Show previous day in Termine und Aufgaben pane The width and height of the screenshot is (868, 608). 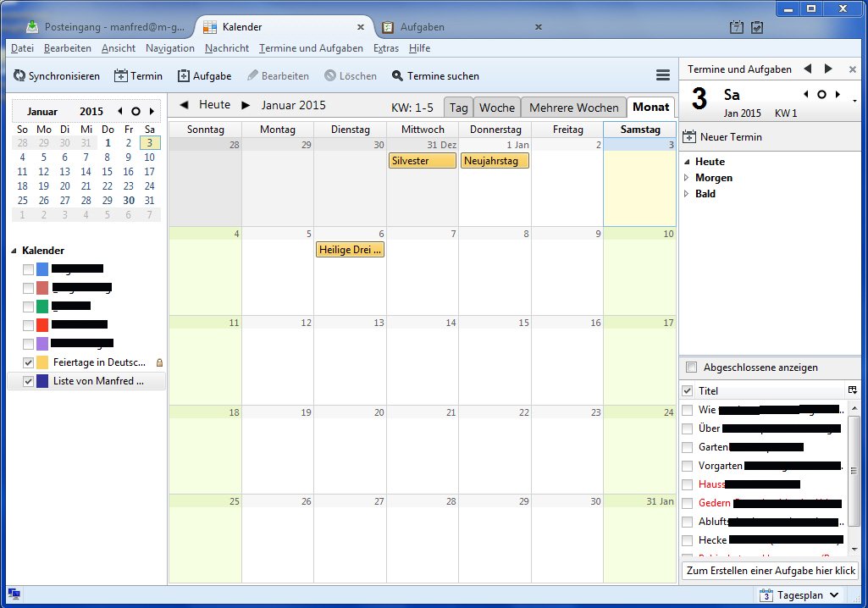808,69
